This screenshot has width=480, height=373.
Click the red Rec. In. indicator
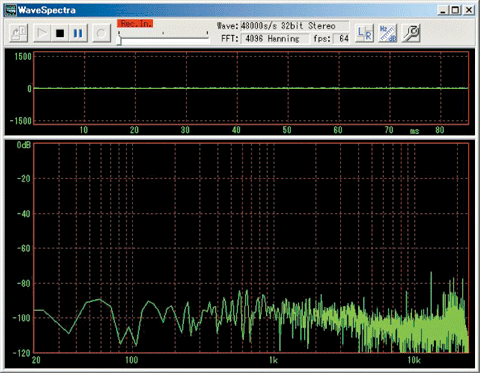pos(135,23)
